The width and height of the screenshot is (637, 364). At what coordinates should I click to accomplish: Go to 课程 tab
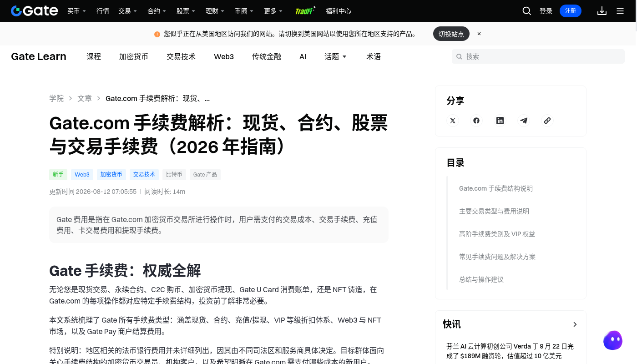click(94, 56)
